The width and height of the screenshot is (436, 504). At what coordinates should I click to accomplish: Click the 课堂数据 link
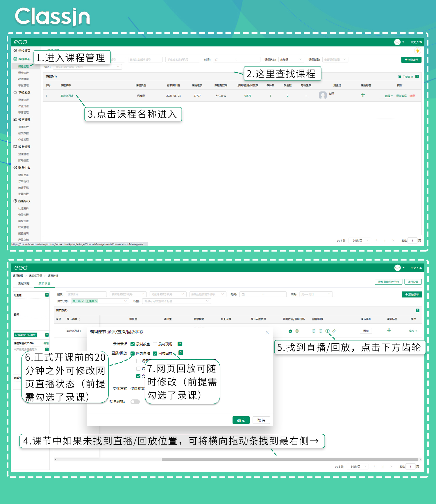tap(401, 96)
